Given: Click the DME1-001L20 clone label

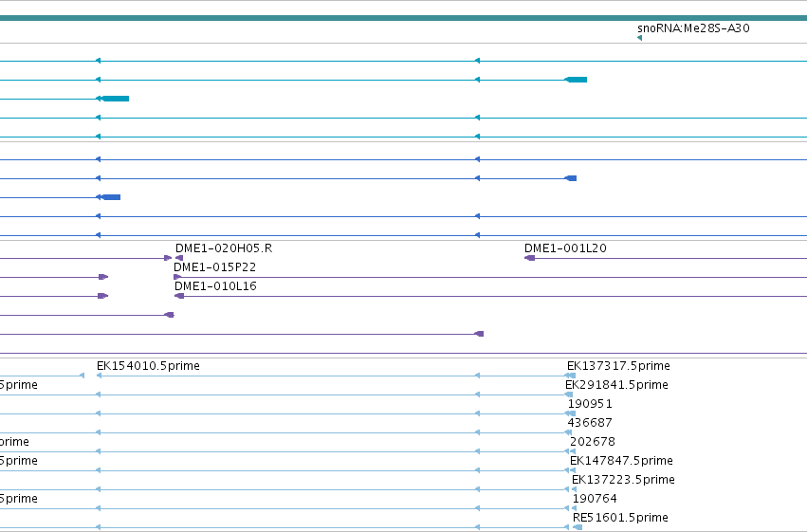Looking at the screenshot, I should [565, 248].
